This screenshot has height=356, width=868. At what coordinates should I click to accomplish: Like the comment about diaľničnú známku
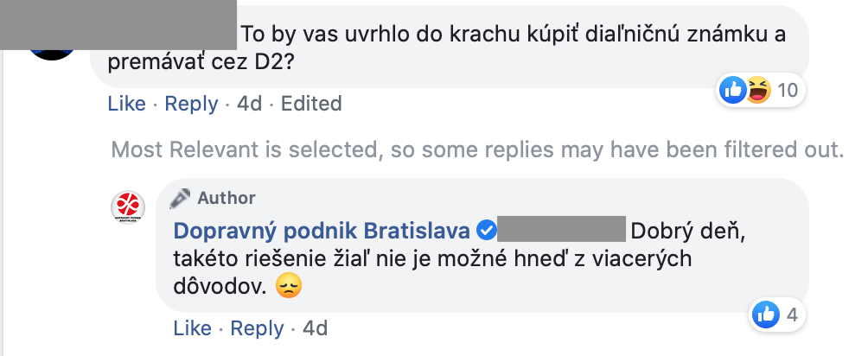coord(126,104)
